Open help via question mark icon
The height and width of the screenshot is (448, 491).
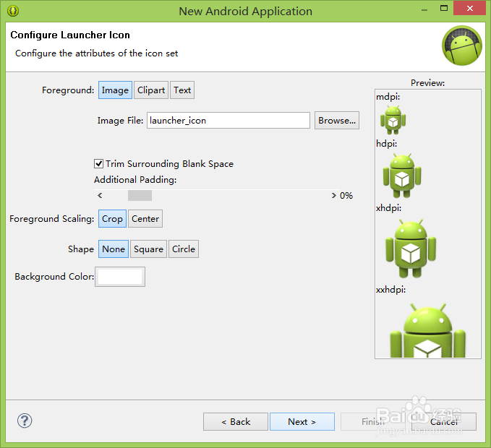pyautogui.click(x=25, y=421)
